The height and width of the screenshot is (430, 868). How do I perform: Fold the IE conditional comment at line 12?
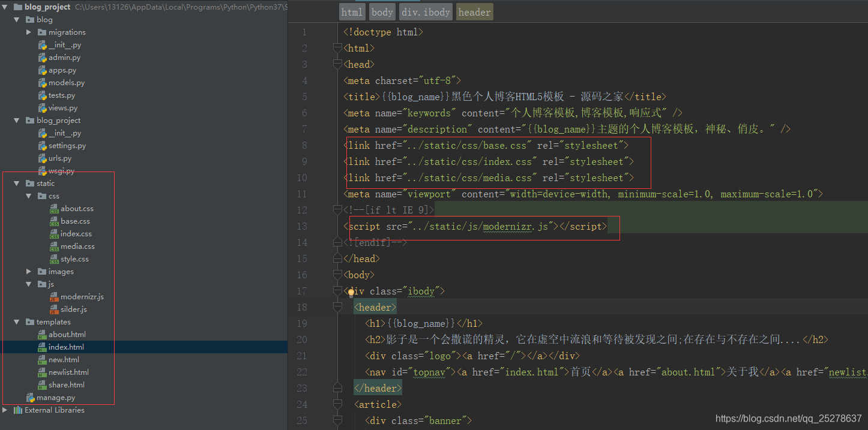[x=337, y=210]
